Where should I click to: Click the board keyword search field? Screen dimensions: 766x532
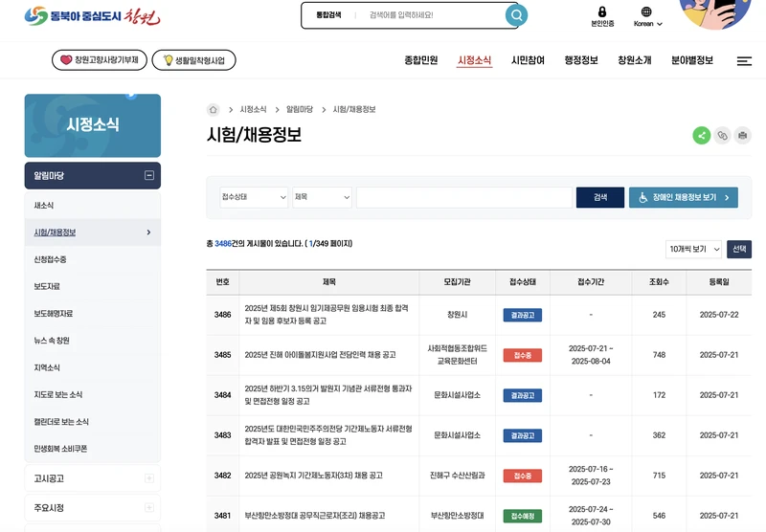point(464,197)
